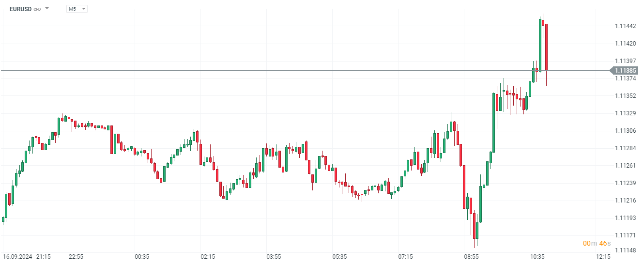
Task: Click the 1.11306 price axis label
Action: (x=625, y=130)
